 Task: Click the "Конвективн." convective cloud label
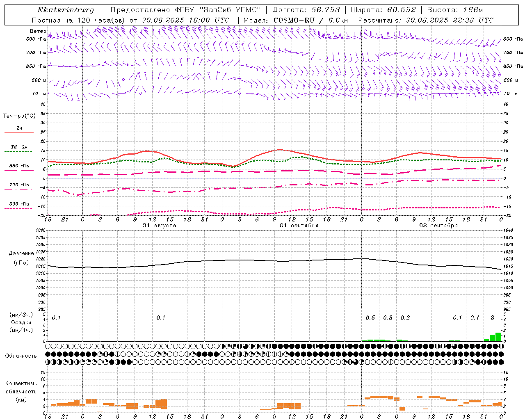click(21, 383)
